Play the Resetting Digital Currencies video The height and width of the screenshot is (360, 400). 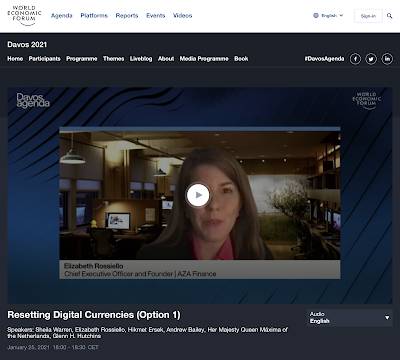[x=198, y=195]
